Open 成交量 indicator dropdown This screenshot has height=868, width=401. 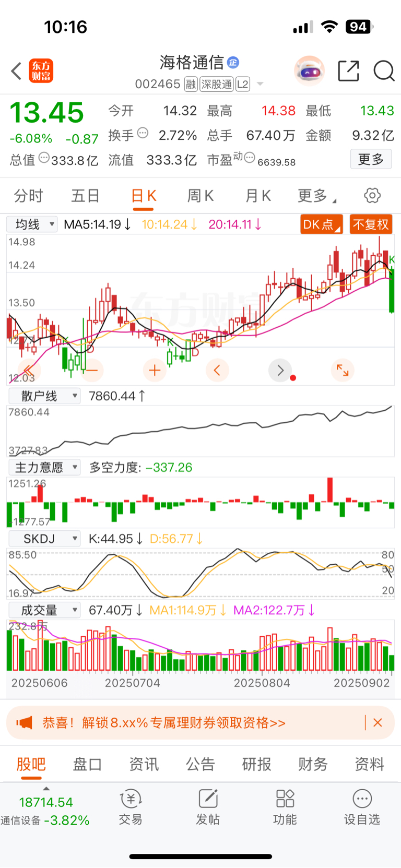click(x=44, y=610)
